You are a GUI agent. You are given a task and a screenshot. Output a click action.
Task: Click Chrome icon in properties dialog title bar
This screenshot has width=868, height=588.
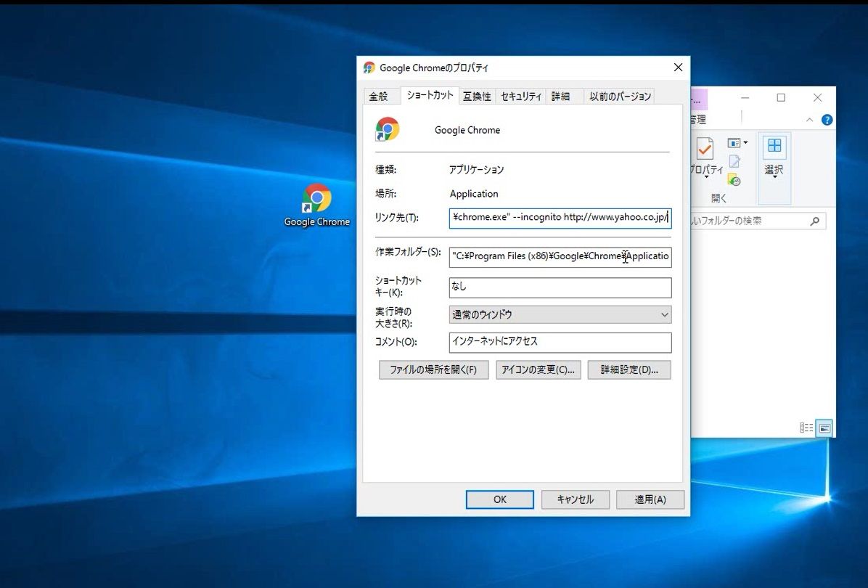(369, 68)
